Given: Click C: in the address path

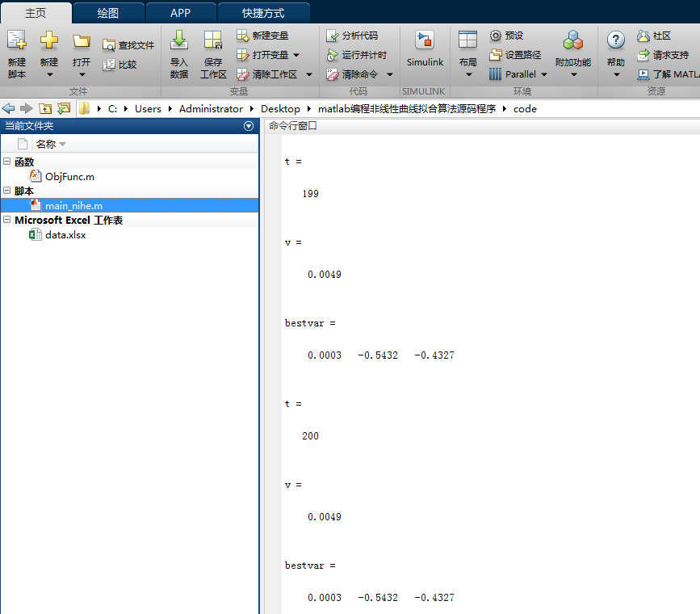Looking at the screenshot, I should coord(112,108).
